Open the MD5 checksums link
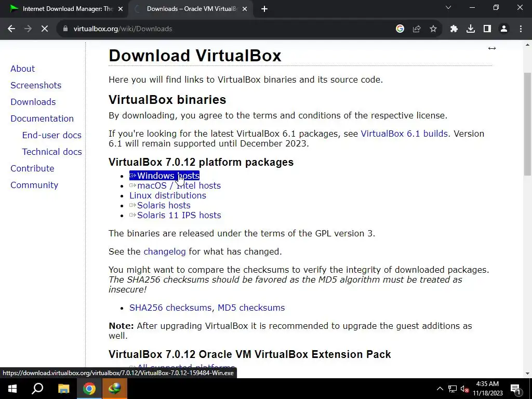 coord(251,308)
